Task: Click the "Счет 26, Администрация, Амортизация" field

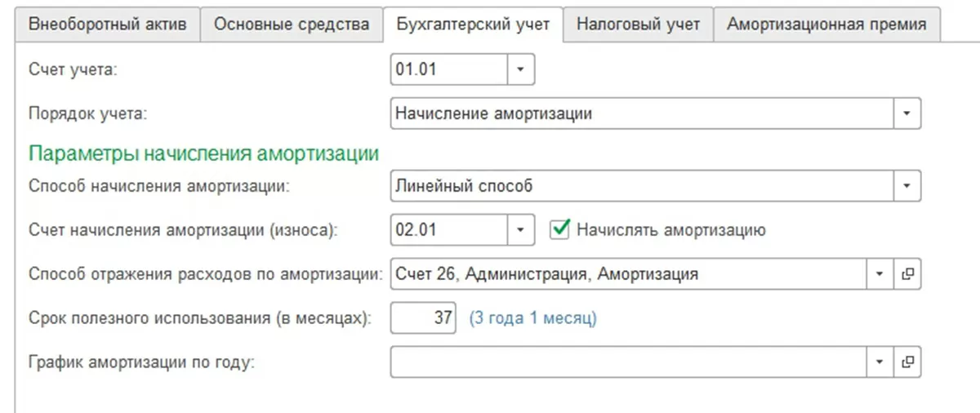Action: click(629, 274)
